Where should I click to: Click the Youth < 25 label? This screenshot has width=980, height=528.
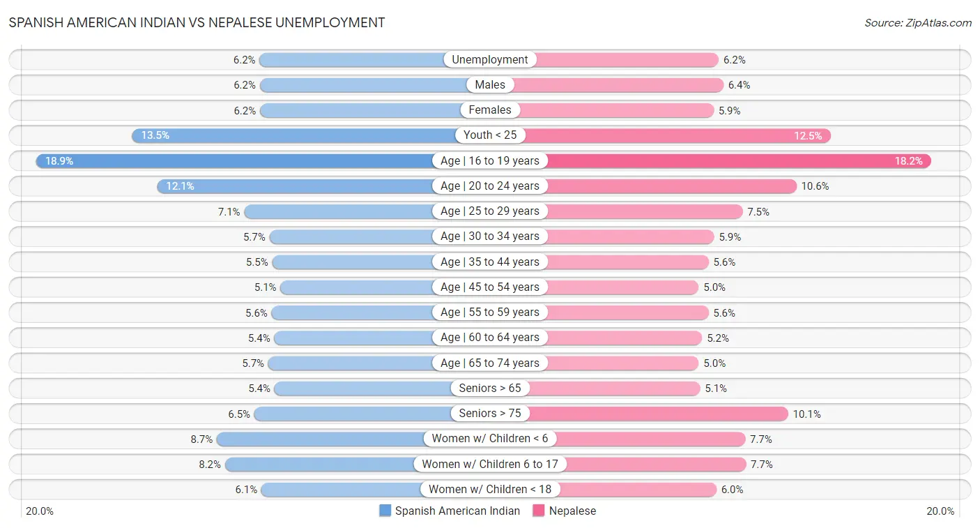point(490,135)
